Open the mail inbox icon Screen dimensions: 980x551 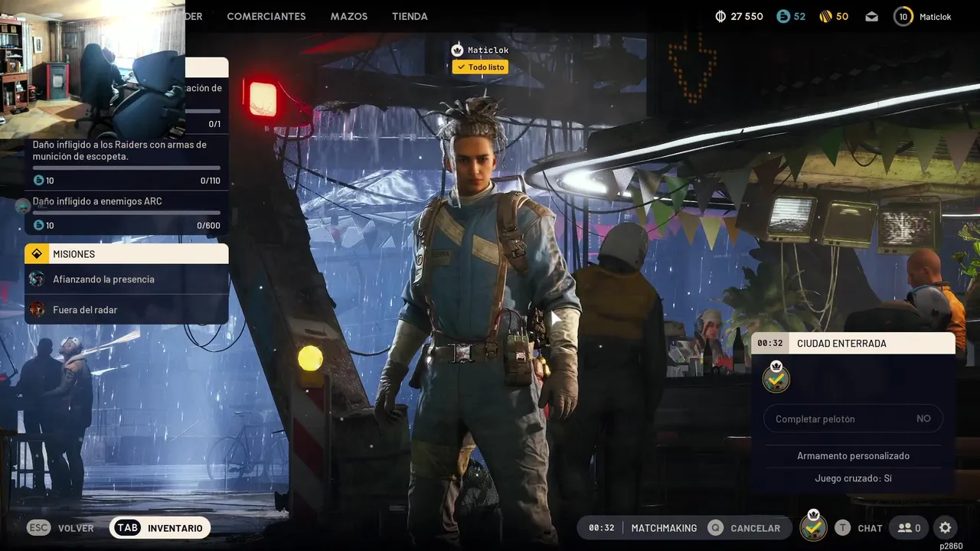point(872,16)
